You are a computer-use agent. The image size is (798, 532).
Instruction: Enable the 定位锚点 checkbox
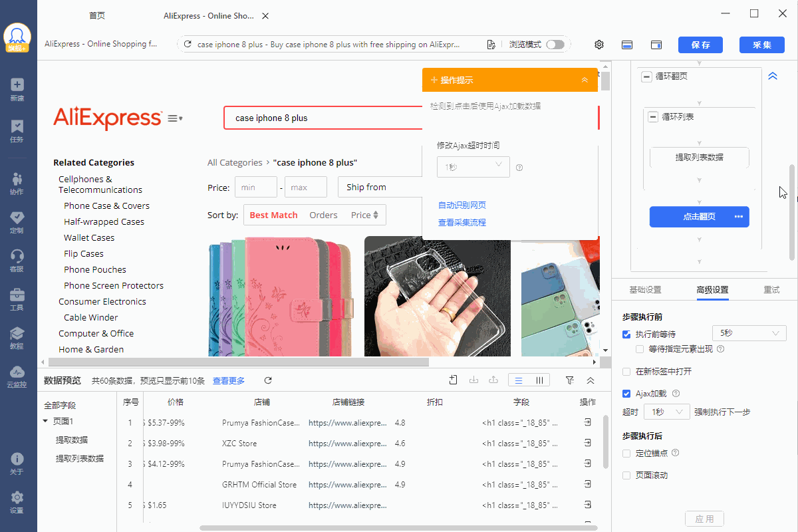tap(626, 454)
